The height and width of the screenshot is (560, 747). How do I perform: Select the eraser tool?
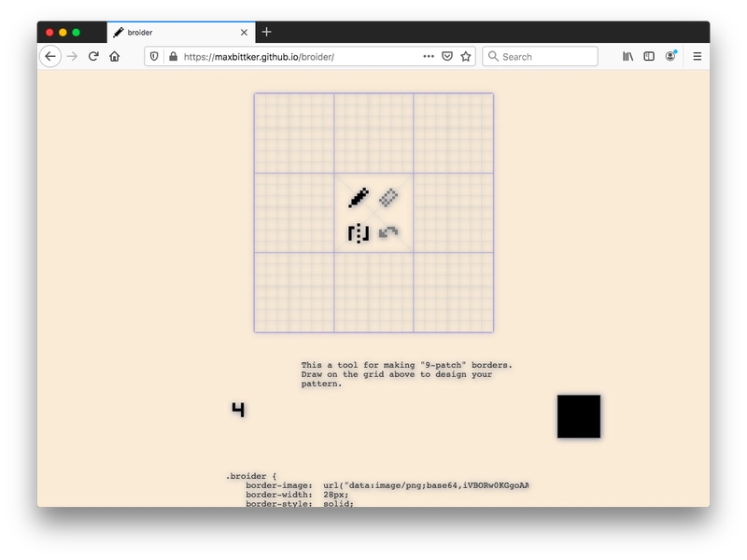click(x=388, y=198)
